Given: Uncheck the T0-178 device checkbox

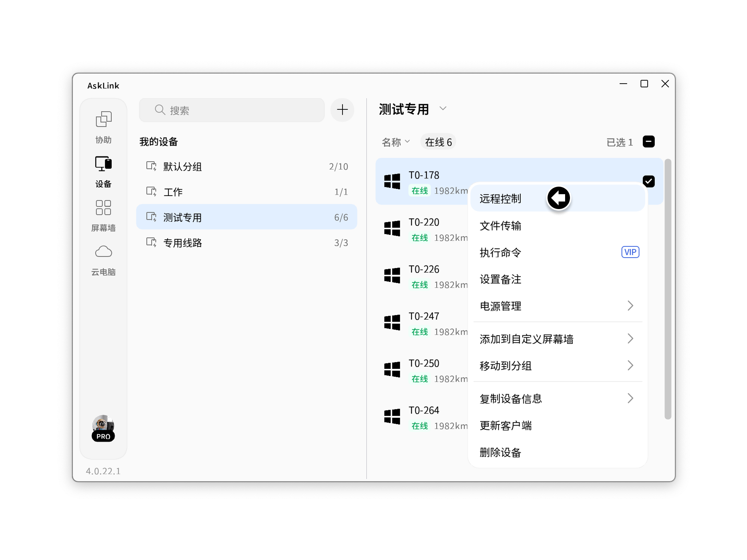Looking at the screenshot, I should [649, 181].
